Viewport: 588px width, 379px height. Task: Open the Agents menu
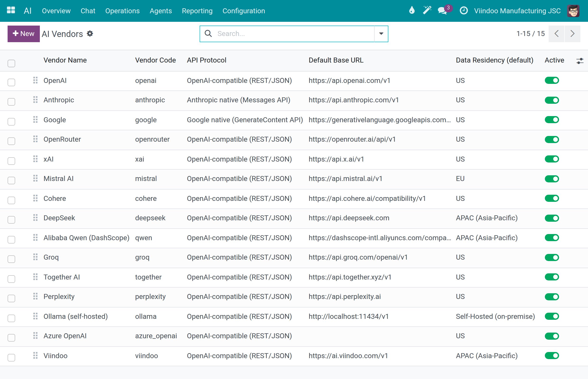click(x=161, y=11)
